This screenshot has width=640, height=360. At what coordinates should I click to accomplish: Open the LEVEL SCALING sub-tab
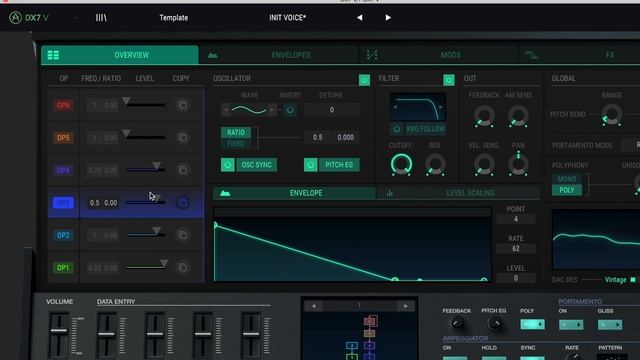point(458,193)
